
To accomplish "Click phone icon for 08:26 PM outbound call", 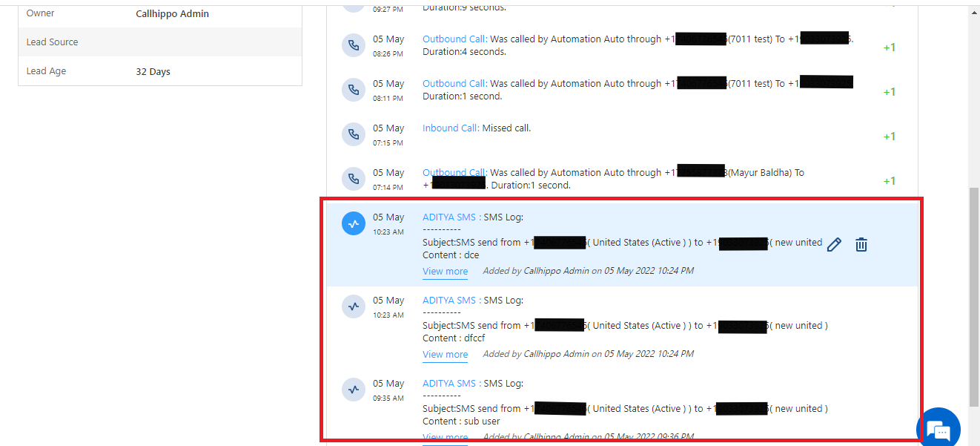I will (354, 45).
